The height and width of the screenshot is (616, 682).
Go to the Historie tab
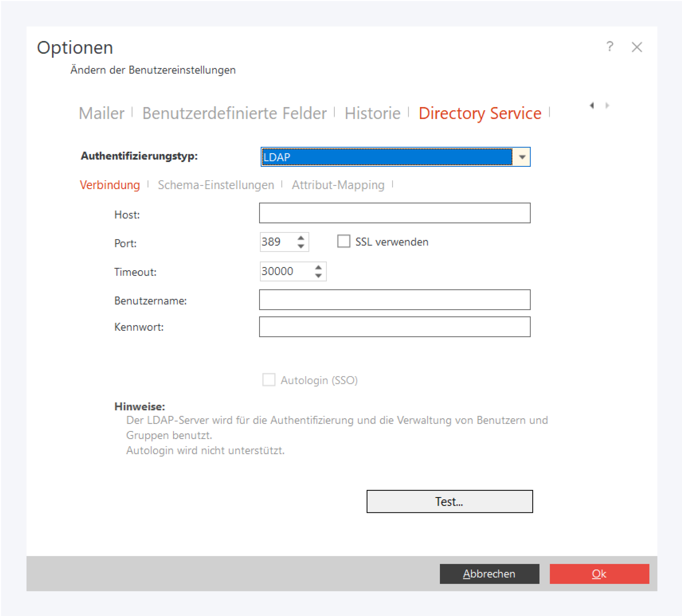(x=372, y=113)
